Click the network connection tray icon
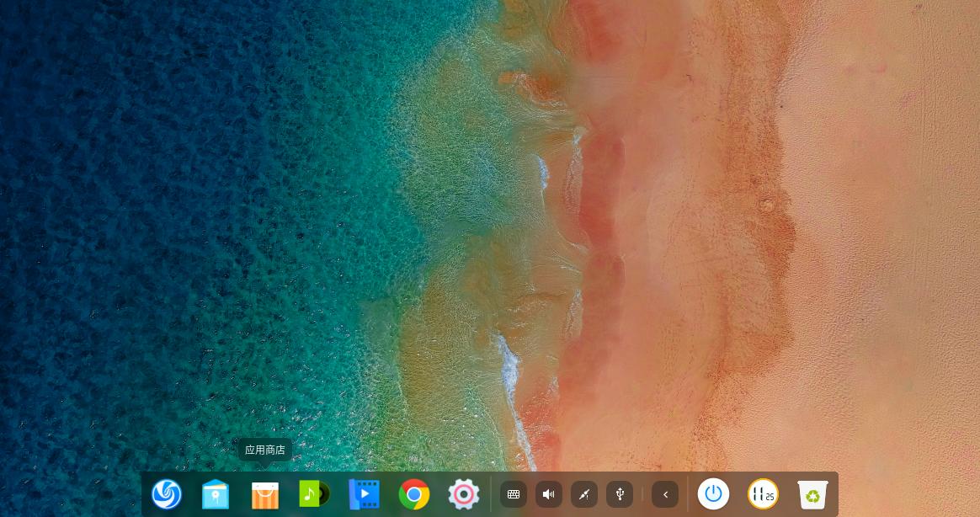Viewport: 980px width, 517px height. pos(584,494)
